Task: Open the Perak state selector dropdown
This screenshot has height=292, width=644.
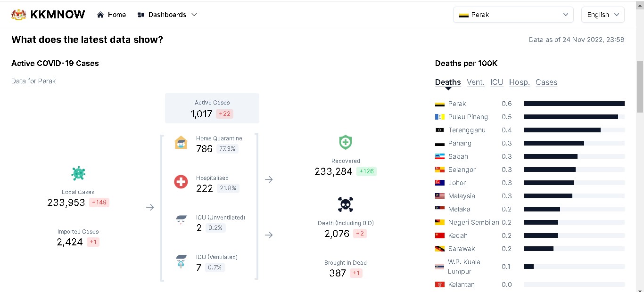Action: (513, 15)
